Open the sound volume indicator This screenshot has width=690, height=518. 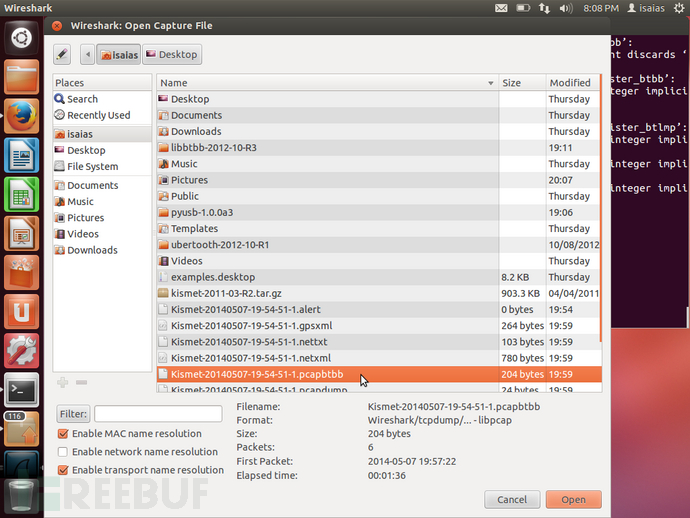point(565,8)
